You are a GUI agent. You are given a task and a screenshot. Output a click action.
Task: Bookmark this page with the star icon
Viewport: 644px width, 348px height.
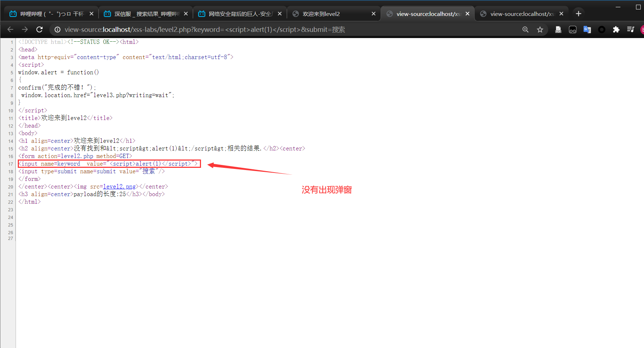click(x=540, y=29)
